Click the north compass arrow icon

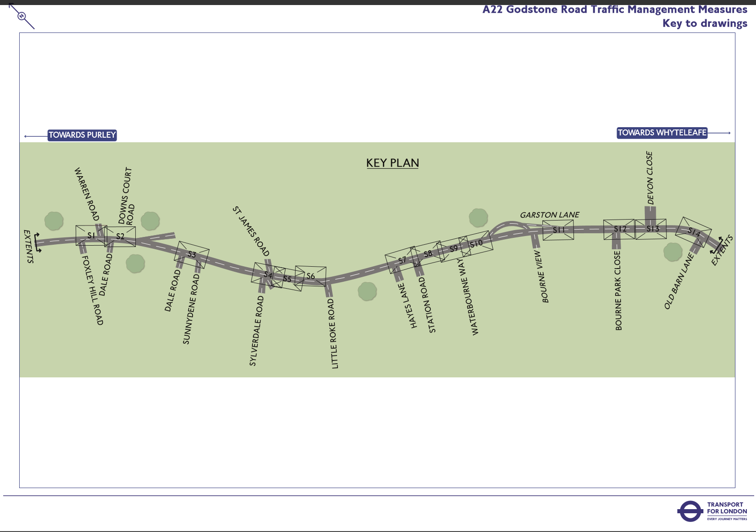[21, 16]
